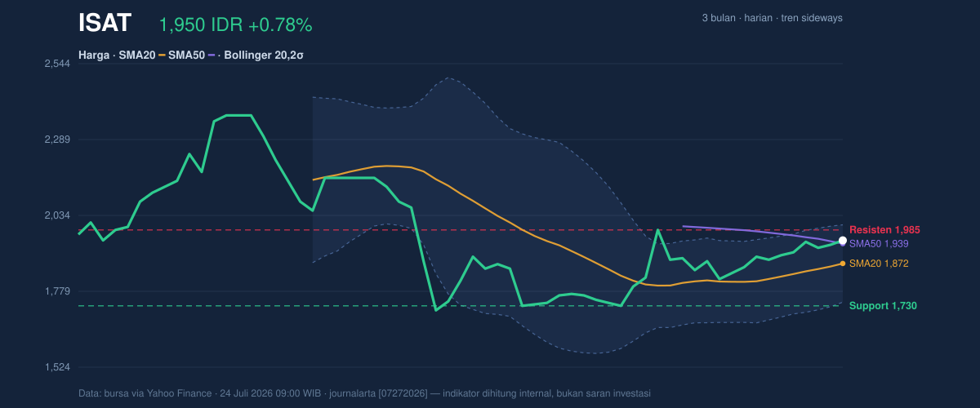980x408 pixels.
Task: Click the 1,779 y-axis label
Action: (56, 291)
